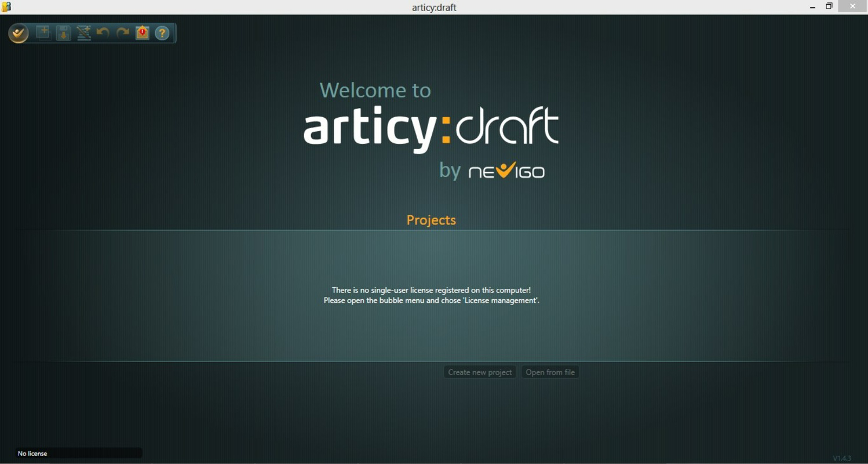Click the articy:draft title bar text
This screenshot has height=464, width=868.
434,7
